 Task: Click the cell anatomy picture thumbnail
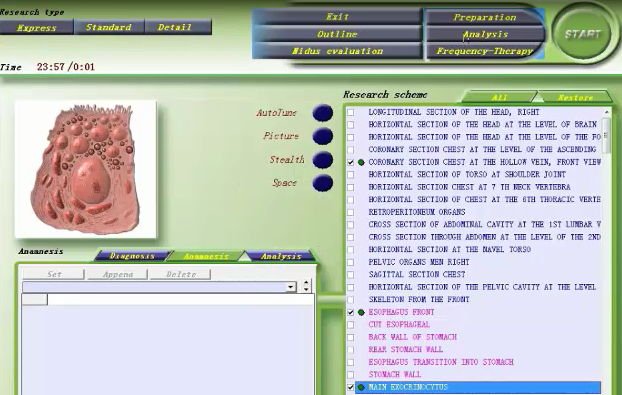pyautogui.click(x=86, y=169)
